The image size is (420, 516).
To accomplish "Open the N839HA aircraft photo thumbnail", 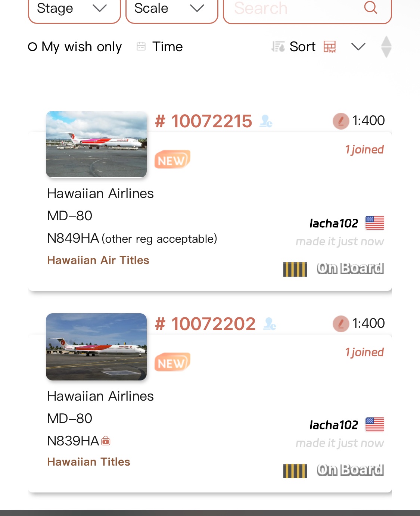I will coord(96,347).
